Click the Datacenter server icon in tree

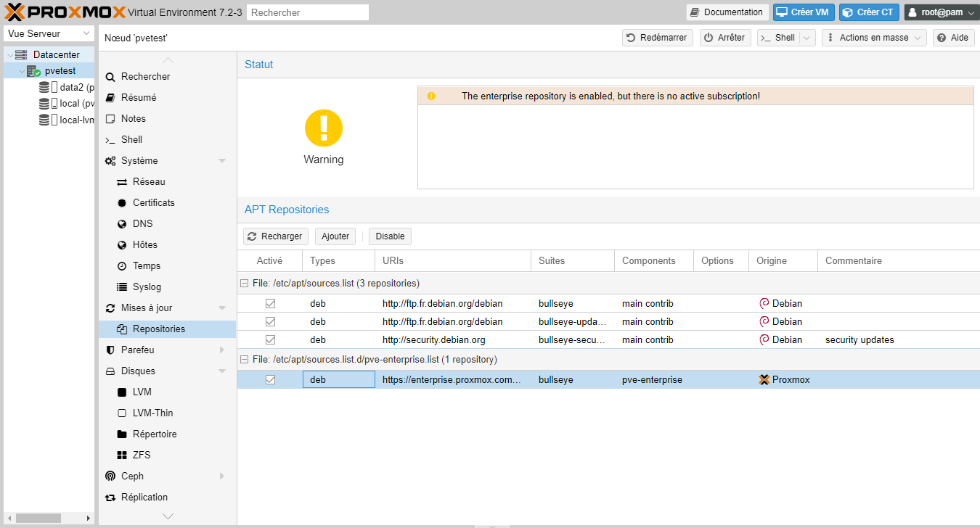[21, 54]
